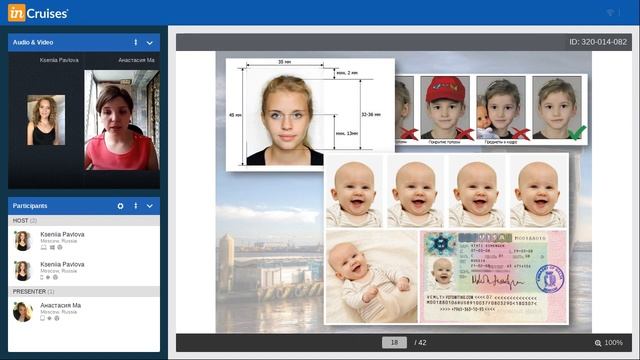
Task: Click the faint Wi-Fi connection status icon
Action: click(611, 13)
